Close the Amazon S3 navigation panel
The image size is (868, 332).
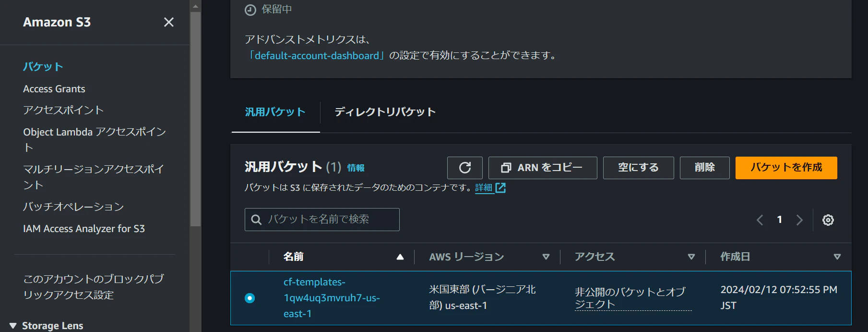tap(168, 22)
